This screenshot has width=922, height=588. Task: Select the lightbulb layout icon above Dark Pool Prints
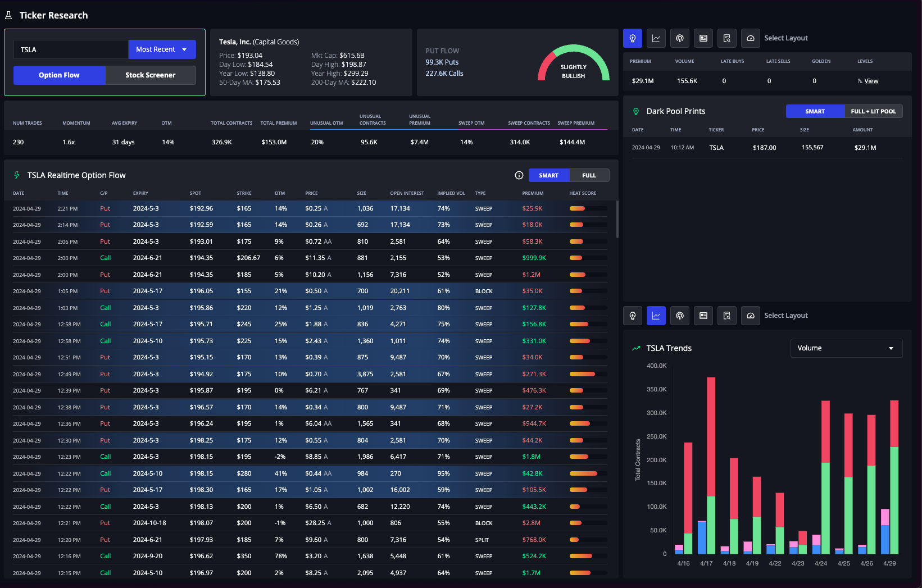click(633, 38)
